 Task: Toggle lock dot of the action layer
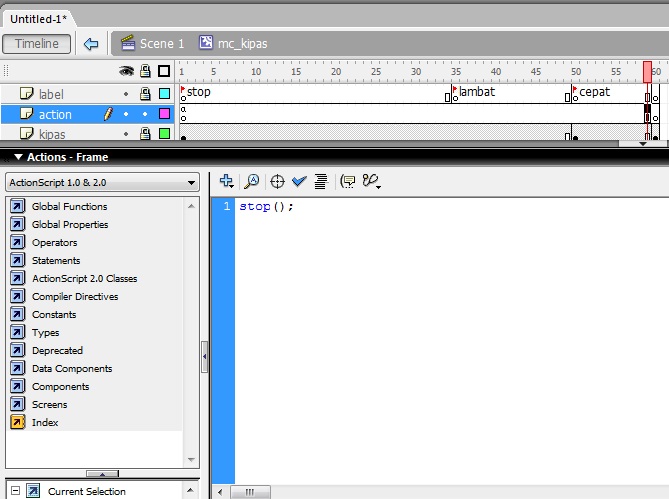[x=145, y=114]
